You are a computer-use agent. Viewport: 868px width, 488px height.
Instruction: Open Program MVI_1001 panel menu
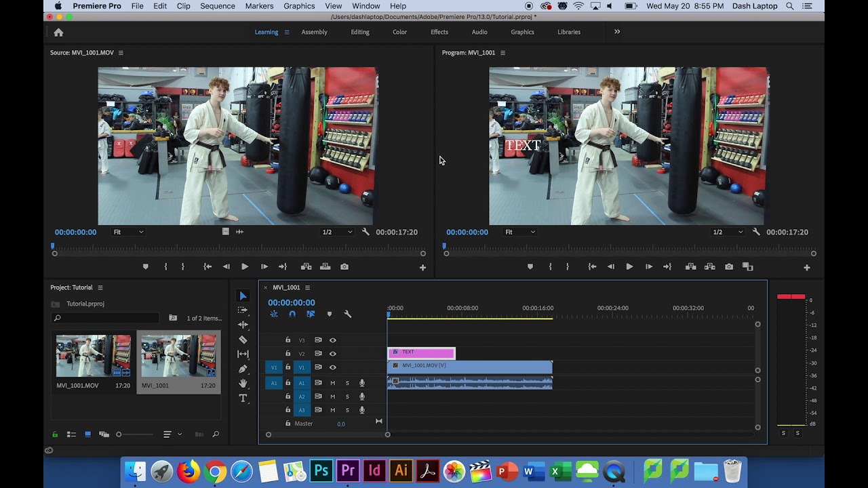point(502,53)
